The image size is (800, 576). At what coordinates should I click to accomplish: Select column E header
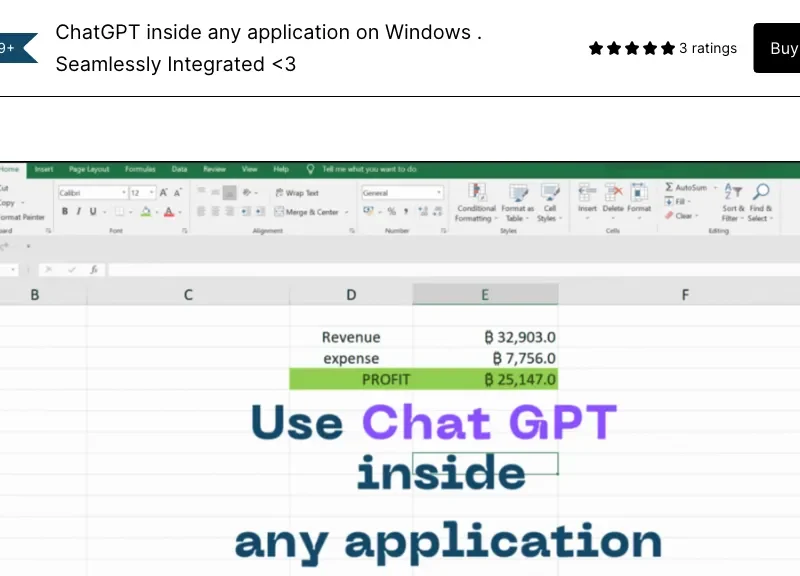(x=485, y=294)
